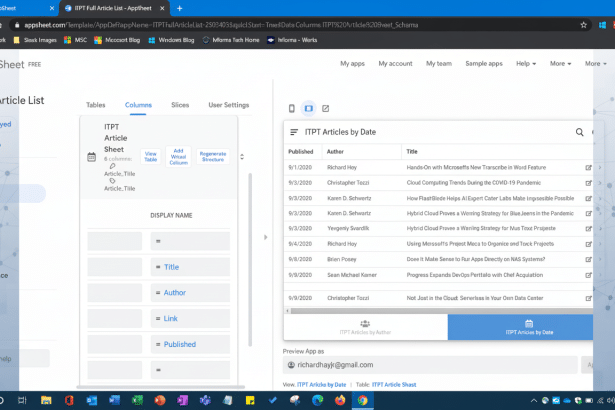Follow View: ITPT Articles by Date link

tap(322, 385)
